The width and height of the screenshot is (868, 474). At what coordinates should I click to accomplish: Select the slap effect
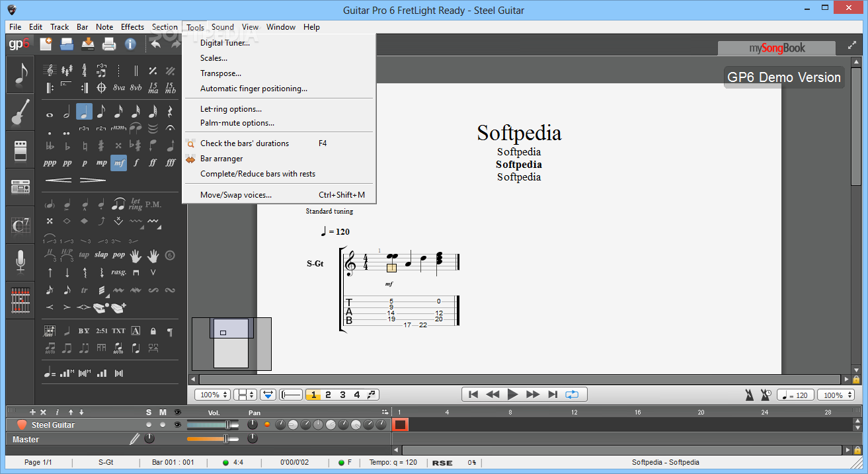coord(101,255)
